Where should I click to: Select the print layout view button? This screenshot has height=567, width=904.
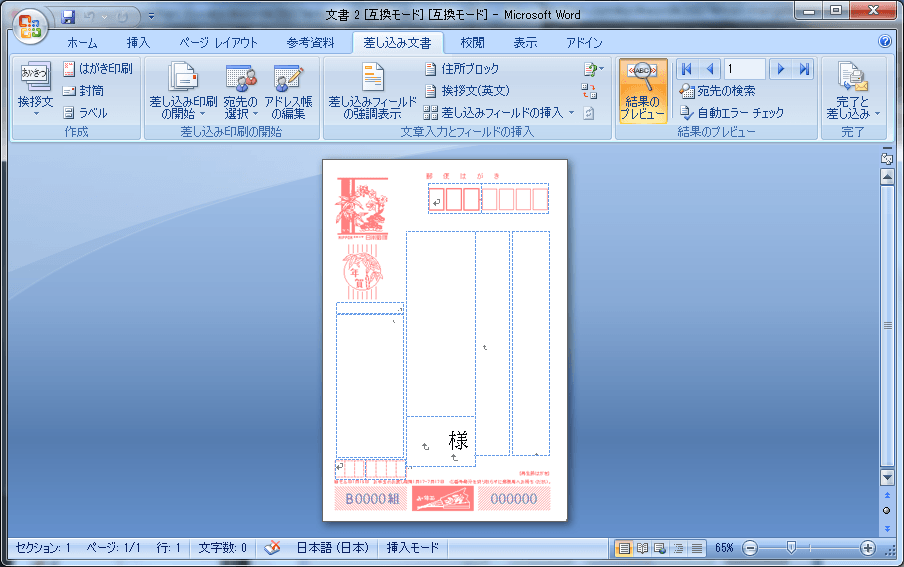[x=624, y=548]
